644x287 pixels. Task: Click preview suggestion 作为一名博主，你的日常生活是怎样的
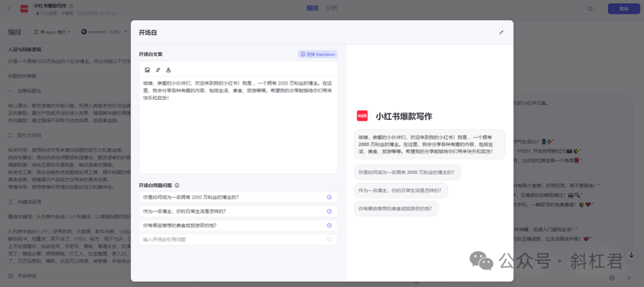(401, 191)
